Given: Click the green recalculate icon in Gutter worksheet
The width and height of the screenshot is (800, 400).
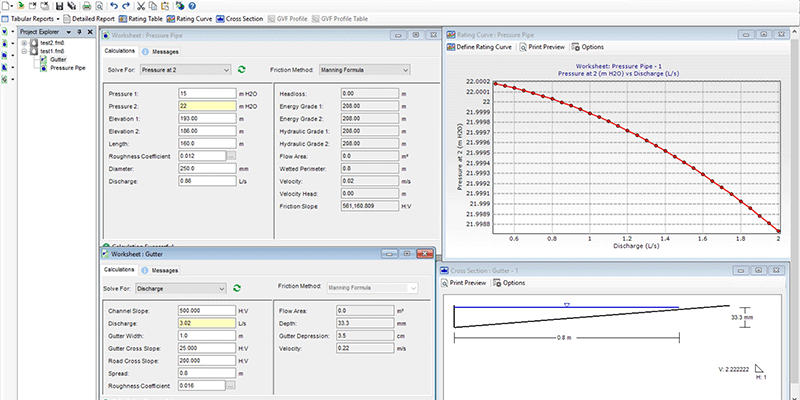Looking at the screenshot, I should [x=236, y=287].
